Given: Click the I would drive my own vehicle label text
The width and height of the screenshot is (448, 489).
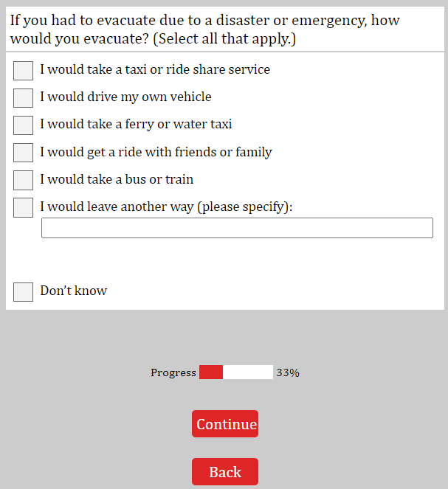Looking at the screenshot, I should tap(125, 97).
